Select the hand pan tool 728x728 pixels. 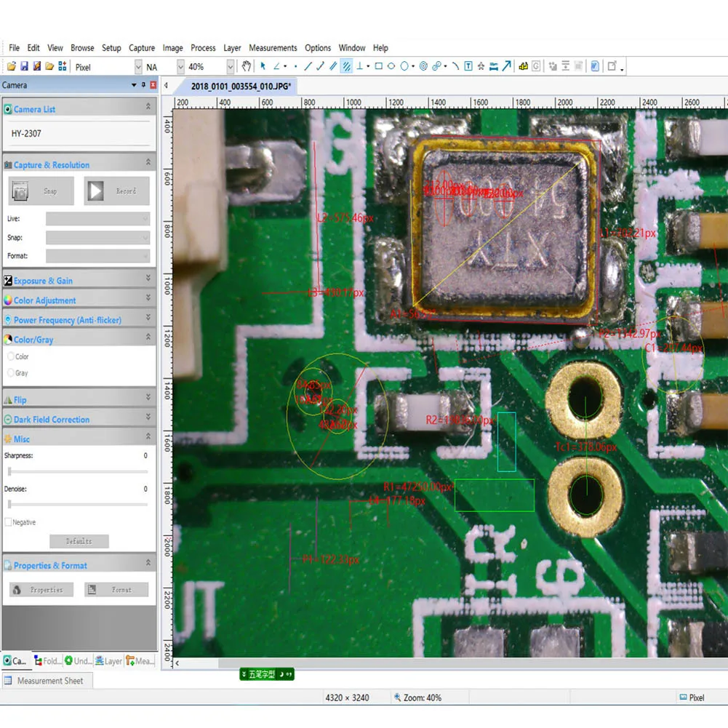click(x=247, y=66)
